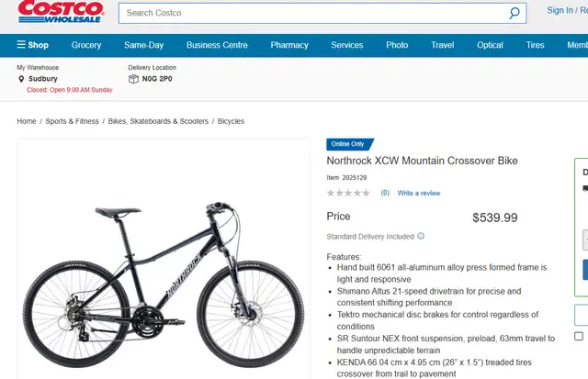Viewport: 588px width, 379px height.
Task: Click the N0G 2P0 delivery postal code
Action: pyautogui.click(x=157, y=79)
